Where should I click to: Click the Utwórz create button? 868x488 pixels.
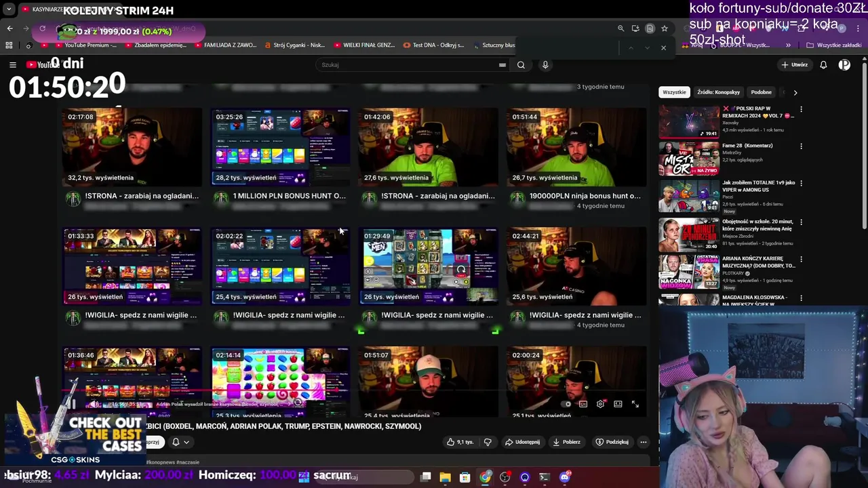[795, 65]
